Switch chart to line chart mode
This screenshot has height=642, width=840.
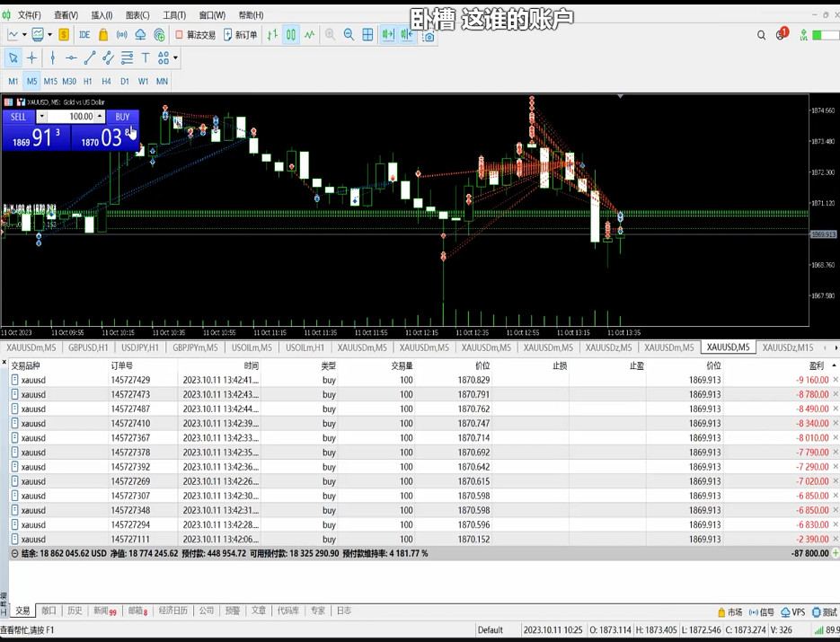(310, 35)
